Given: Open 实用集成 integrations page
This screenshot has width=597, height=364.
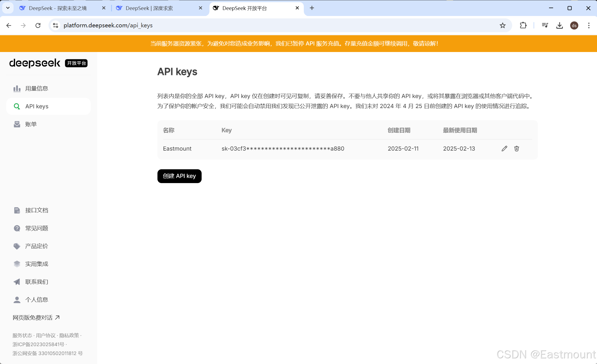Looking at the screenshot, I should [37, 264].
